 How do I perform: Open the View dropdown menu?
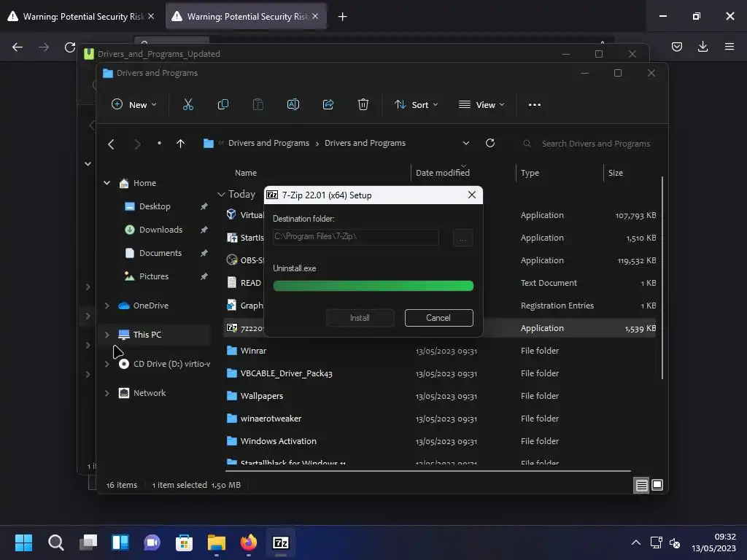tap(481, 105)
